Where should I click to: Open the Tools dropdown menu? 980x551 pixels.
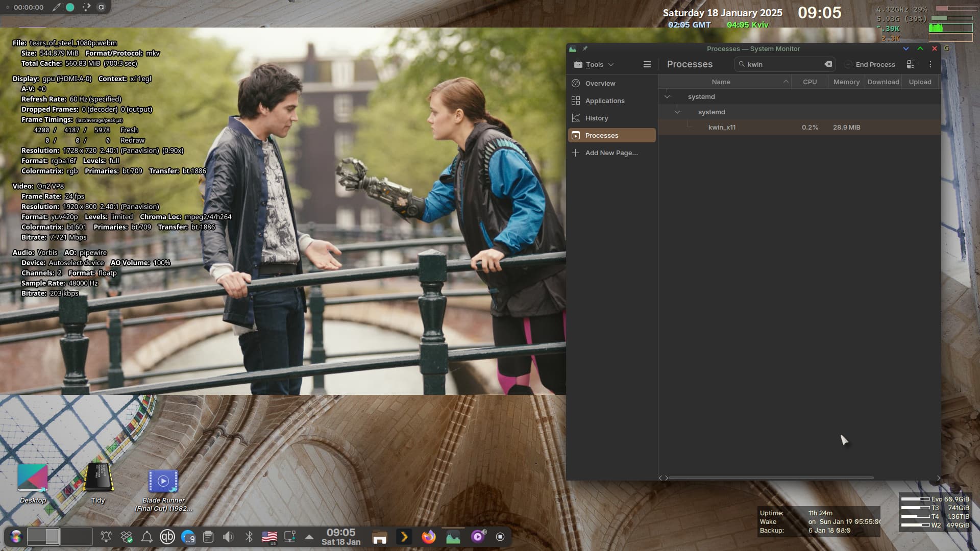594,64
